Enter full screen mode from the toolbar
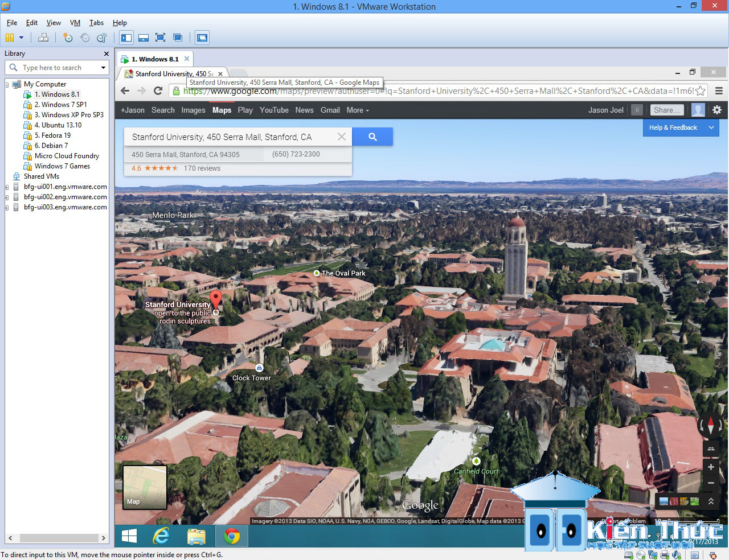729x560 pixels. (x=161, y=38)
